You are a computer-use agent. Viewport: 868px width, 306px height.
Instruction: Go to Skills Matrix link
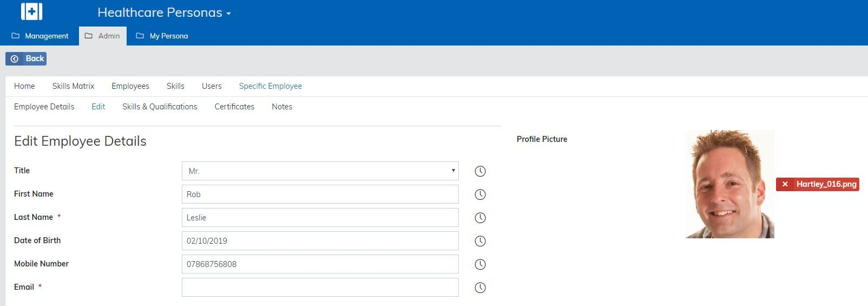click(73, 86)
